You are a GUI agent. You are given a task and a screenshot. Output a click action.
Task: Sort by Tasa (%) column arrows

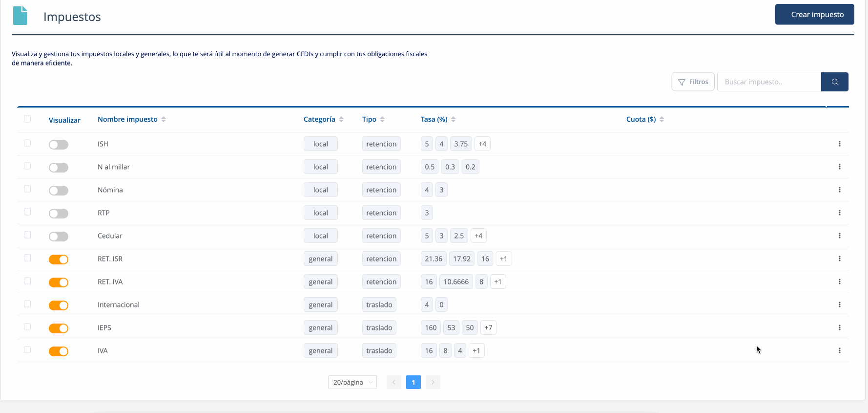pos(453,119)
